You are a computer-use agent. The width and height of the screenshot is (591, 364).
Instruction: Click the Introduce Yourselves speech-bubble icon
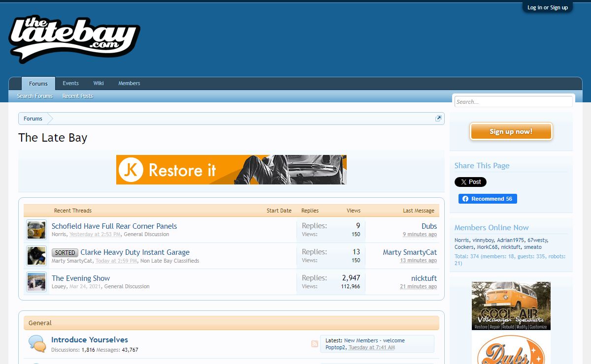coord(37,343)
